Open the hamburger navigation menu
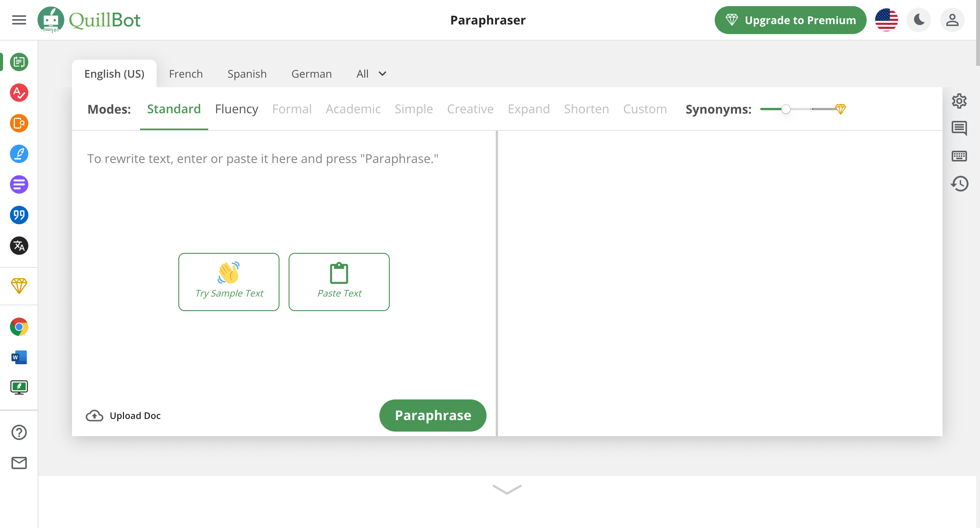The image size is (980, 528). pyautogui.click(x=20, y=20)
